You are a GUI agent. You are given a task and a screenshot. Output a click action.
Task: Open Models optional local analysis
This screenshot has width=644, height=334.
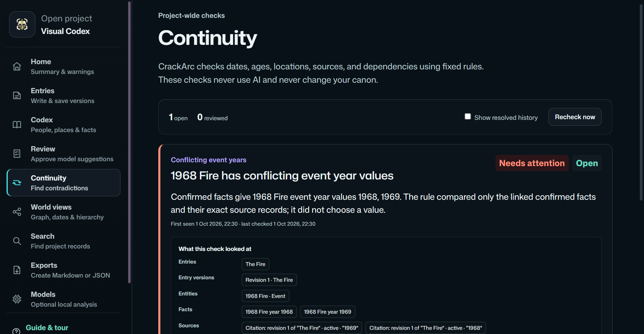(x=63, y=299)
